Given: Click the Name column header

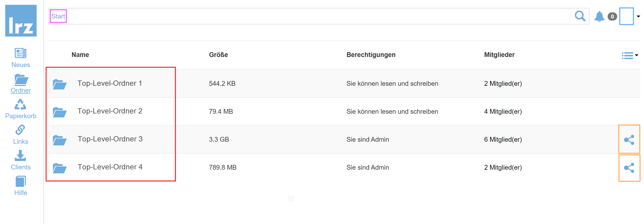Looking at the screenshot, I should pyautogui.click(x=80, y=55).
